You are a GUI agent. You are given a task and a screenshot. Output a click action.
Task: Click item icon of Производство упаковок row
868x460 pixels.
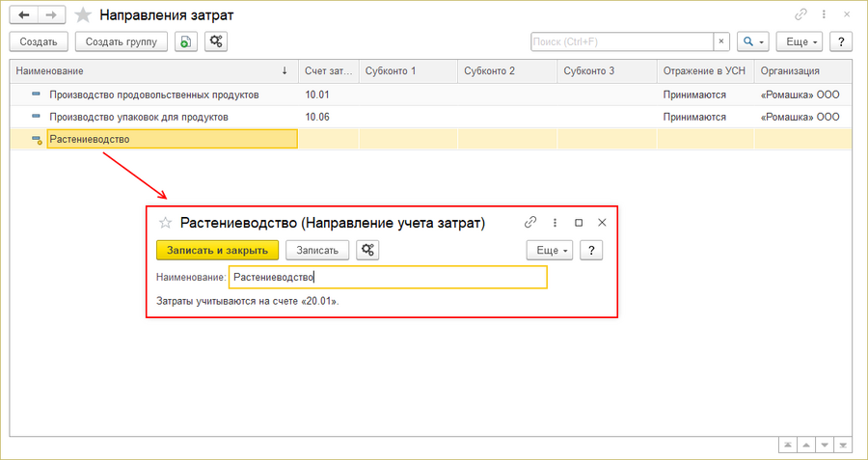click(36, 117)
